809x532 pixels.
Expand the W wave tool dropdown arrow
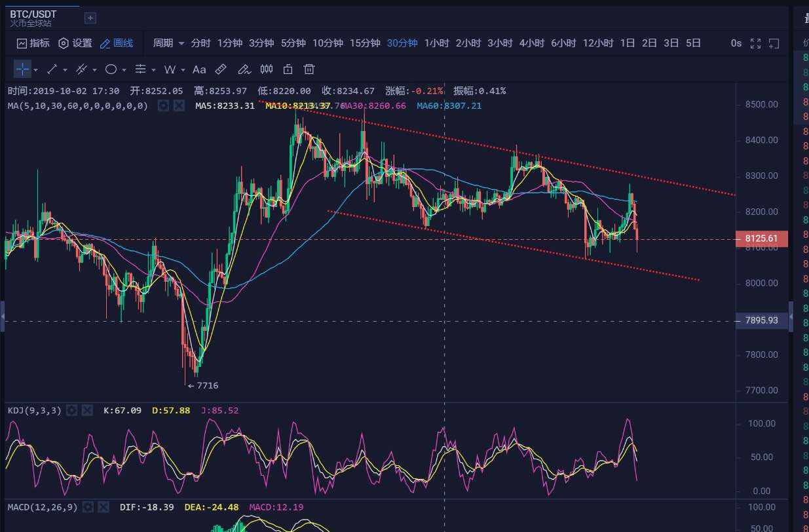coord(183,69)
